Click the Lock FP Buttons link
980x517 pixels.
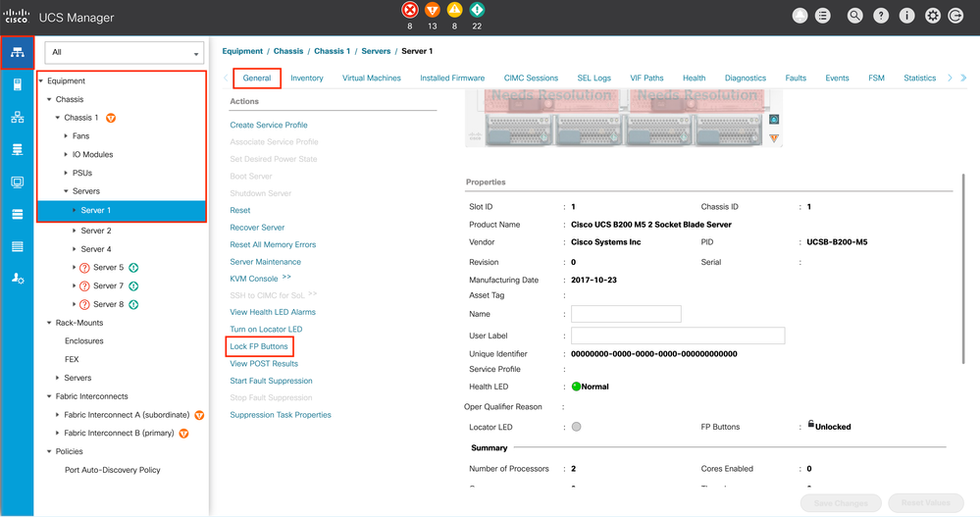259,346
